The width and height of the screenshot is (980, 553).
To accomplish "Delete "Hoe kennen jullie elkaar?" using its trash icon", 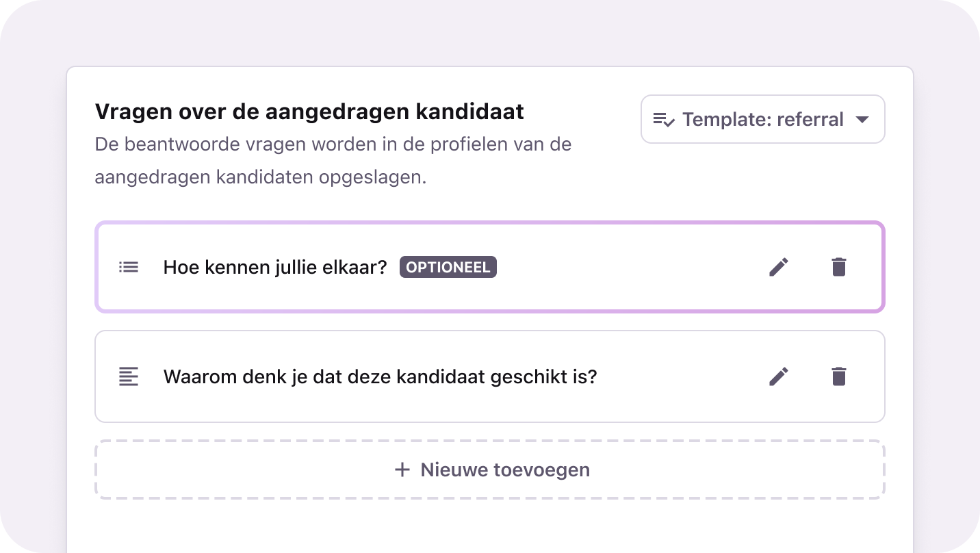I will 839,267.
